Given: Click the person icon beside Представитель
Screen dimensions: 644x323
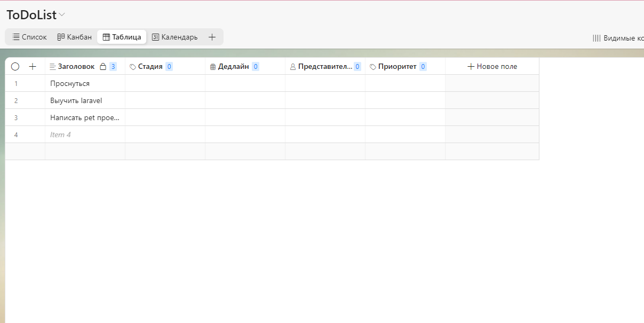Looking at the screenshot, I should point(292,67).
